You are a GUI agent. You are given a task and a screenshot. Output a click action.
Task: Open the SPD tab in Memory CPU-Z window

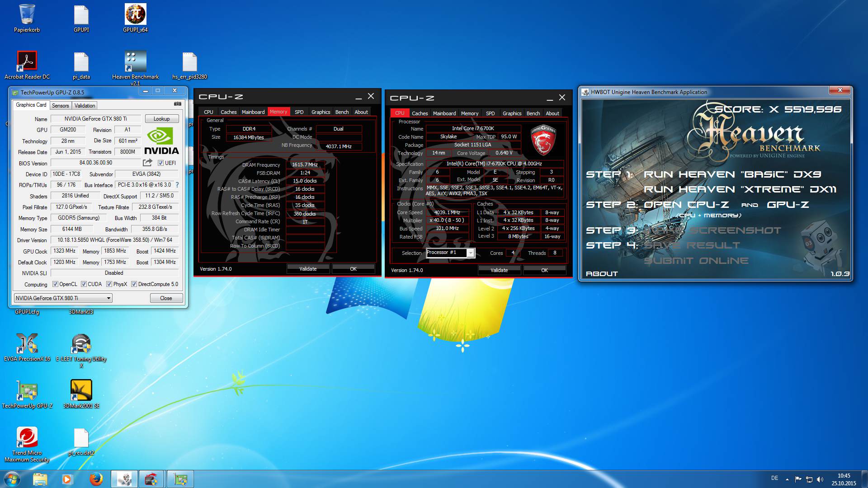(299, 112)
